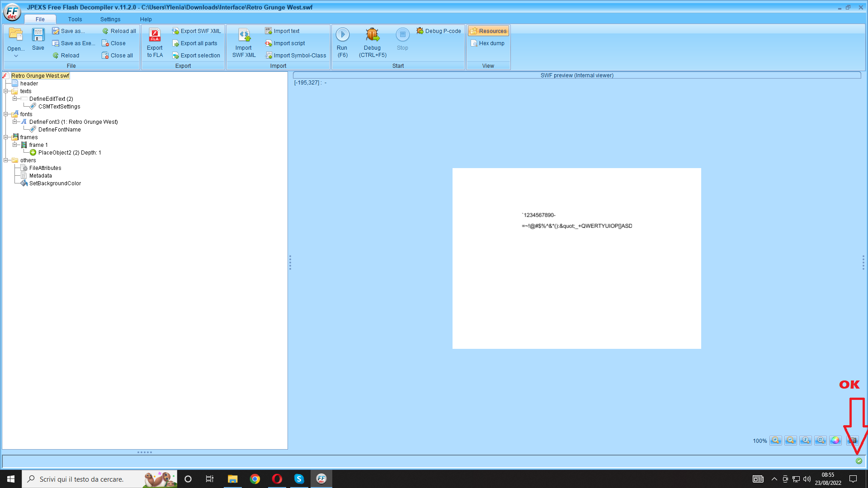Expand the Open button dropdown arrow
Viewport: 868px width, 488px height.
pos(16,56)
